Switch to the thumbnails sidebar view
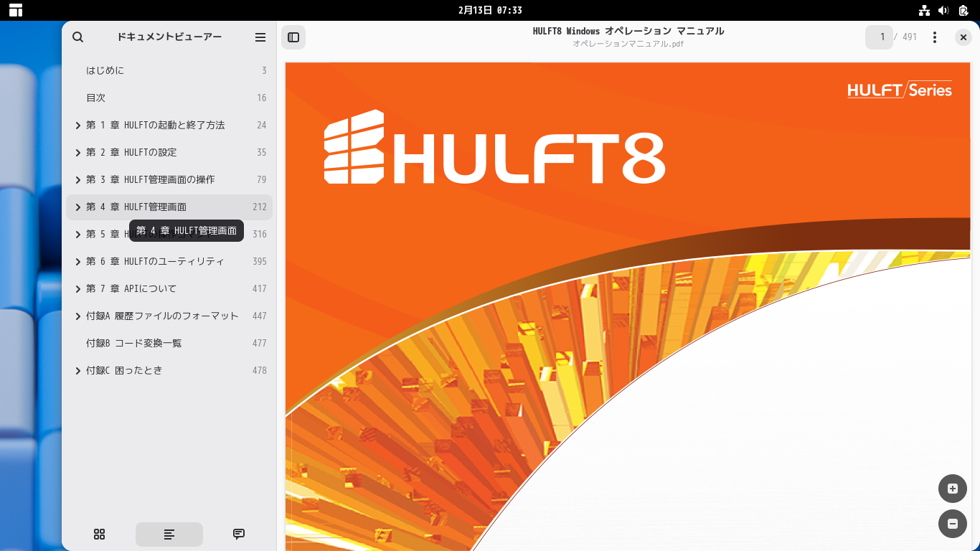980x551 pixels. (x=100, y=534)
